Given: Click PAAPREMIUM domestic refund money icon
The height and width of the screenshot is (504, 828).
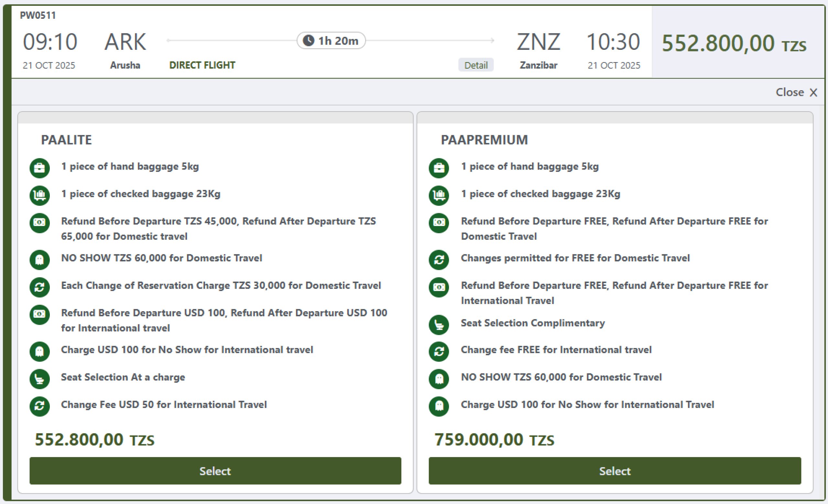Looking at the screenshot, I should (x=439, y=223).
